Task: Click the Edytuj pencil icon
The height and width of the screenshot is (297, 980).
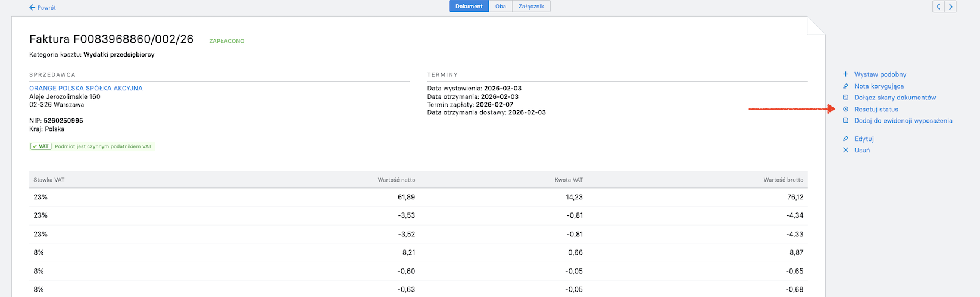Action: (x=845, y=139)
